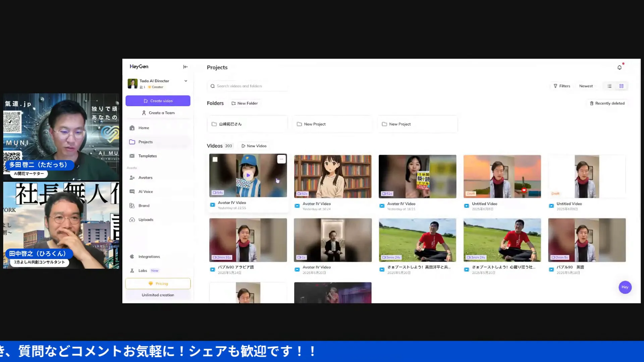This screenshot has height=362, width=644.
Task: Open Recently deleted
Action: click(x=607, y=103)
